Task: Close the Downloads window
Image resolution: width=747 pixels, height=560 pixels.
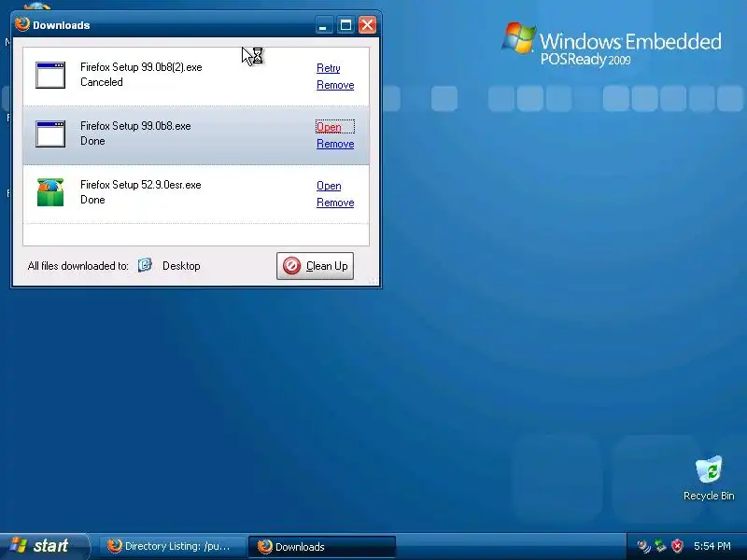Action: (x=367, y=25)
